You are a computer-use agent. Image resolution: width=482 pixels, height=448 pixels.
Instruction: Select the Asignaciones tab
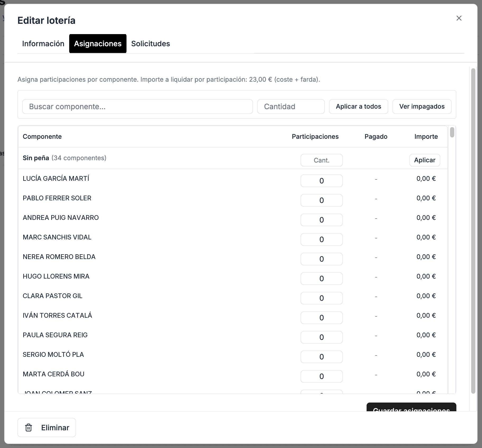pyautogui.click(x=98, y=44)
